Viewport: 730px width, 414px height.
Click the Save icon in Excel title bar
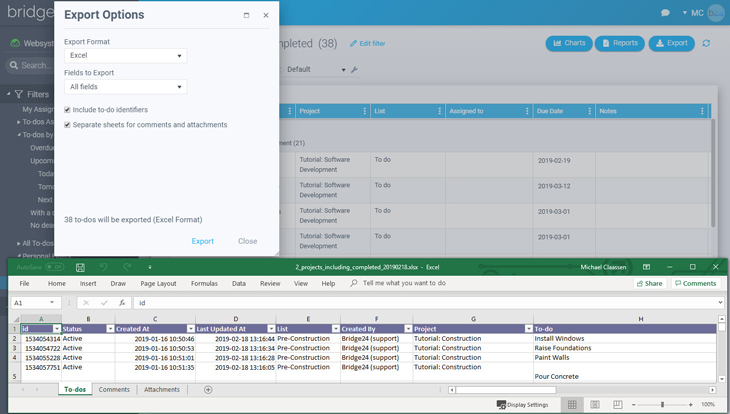[80, 267]
